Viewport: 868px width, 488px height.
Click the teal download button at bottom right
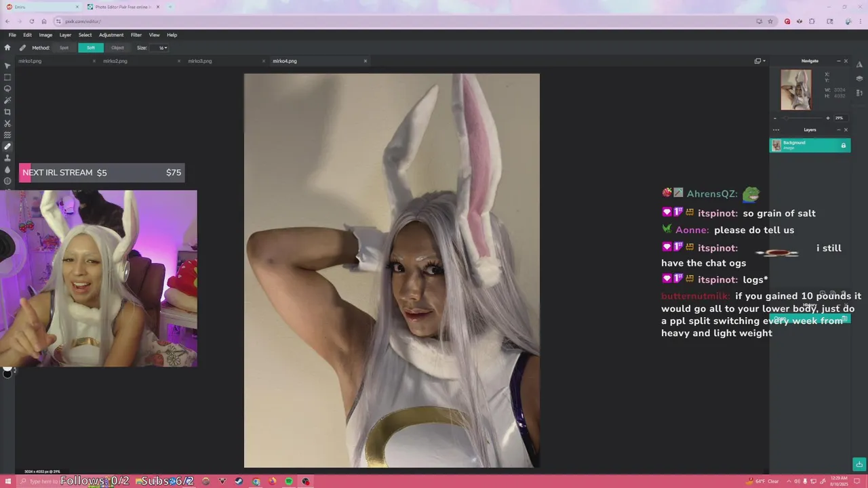point(859,464)
